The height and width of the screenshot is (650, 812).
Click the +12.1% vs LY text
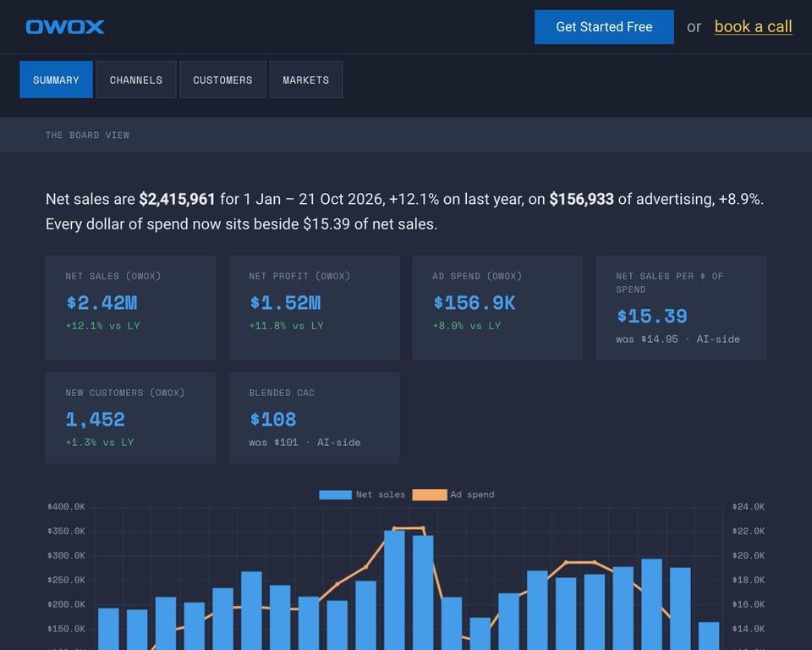tap(103, 326)
